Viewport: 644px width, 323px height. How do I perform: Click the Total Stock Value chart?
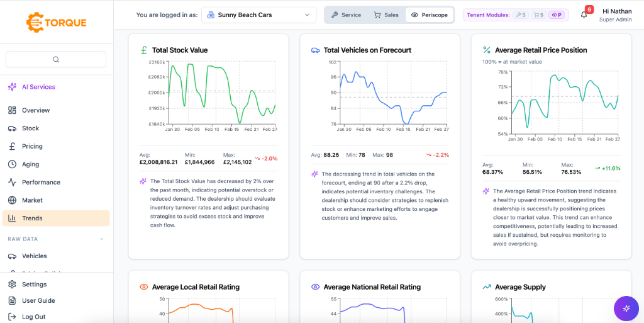tap(222, 93)
